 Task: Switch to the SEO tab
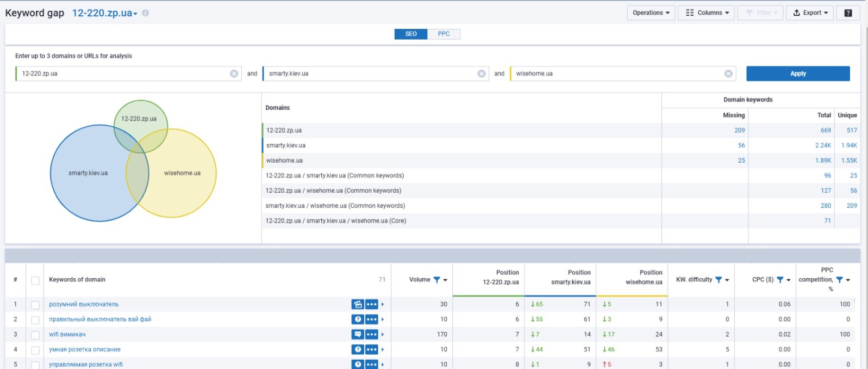pyautogui.click(x=411, y=34)
